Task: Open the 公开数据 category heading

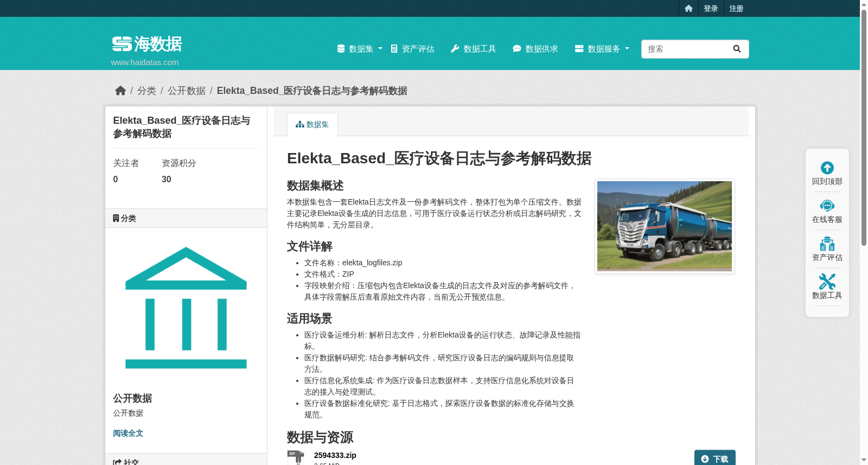Action: tap(132, 398)
